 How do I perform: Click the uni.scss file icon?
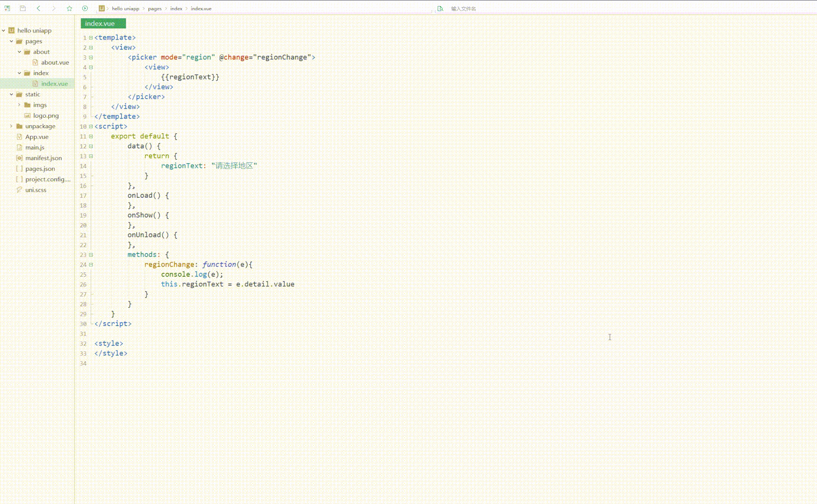(19, 190)
